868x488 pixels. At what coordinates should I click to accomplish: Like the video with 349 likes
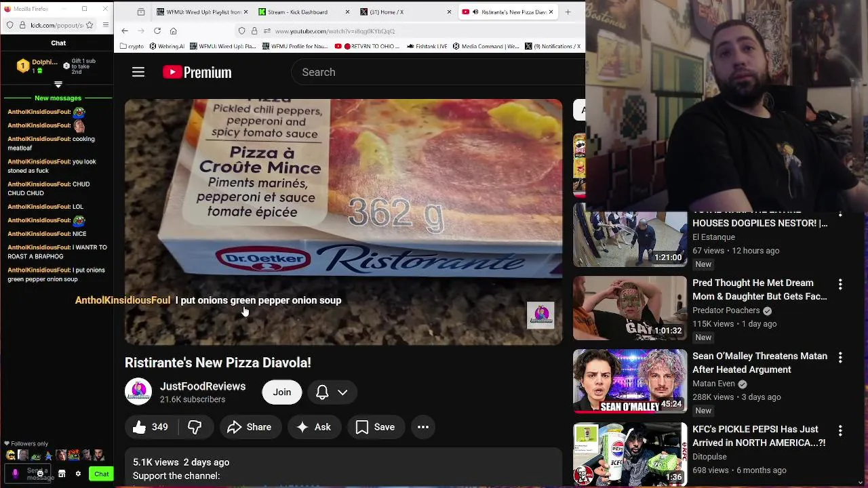[x=151, y=427]
